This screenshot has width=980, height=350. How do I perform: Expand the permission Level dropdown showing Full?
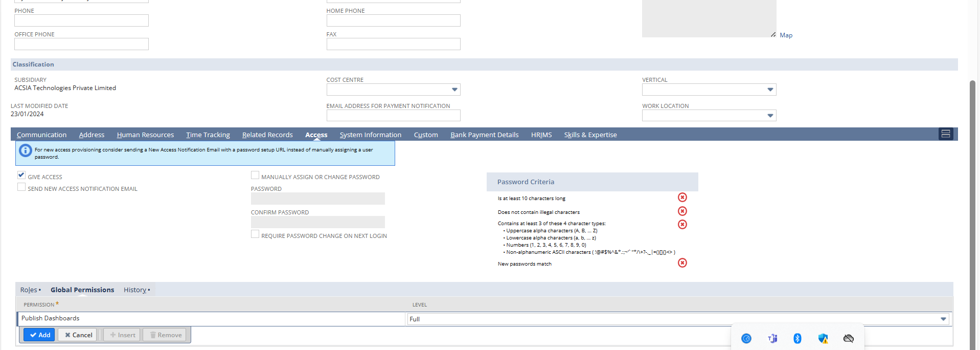(943, 319)
